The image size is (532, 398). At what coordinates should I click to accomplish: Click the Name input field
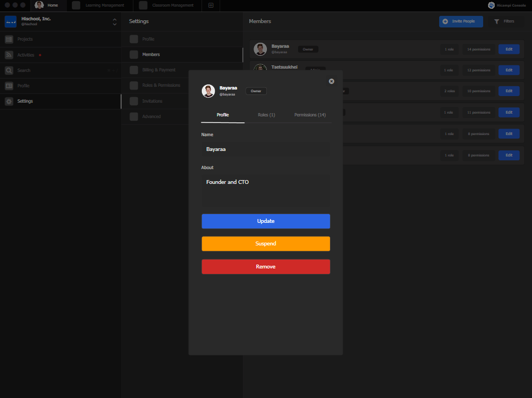[266, 149]
